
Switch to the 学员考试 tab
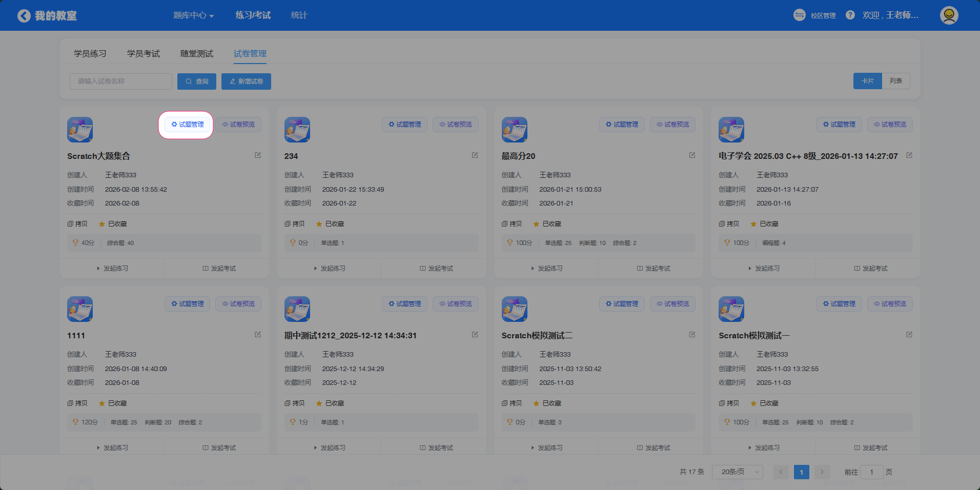[144, 54]
